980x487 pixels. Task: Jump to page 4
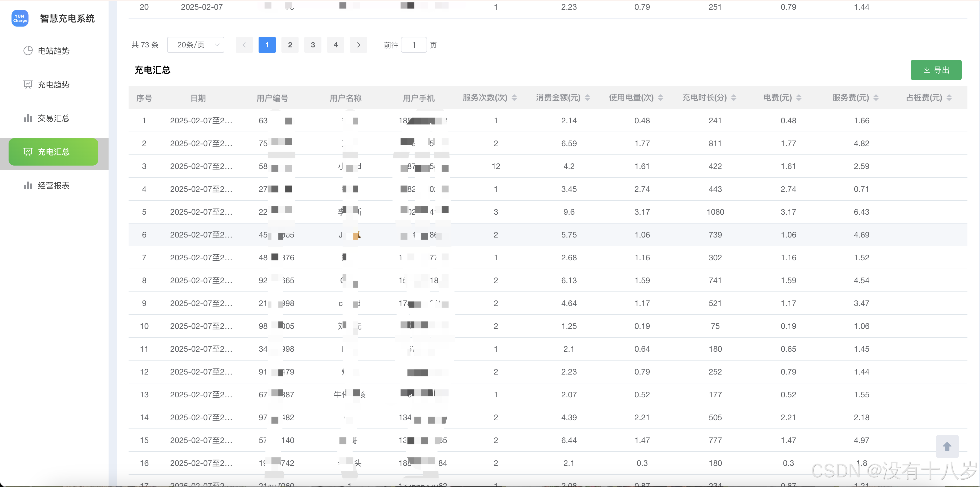(335, 45)
